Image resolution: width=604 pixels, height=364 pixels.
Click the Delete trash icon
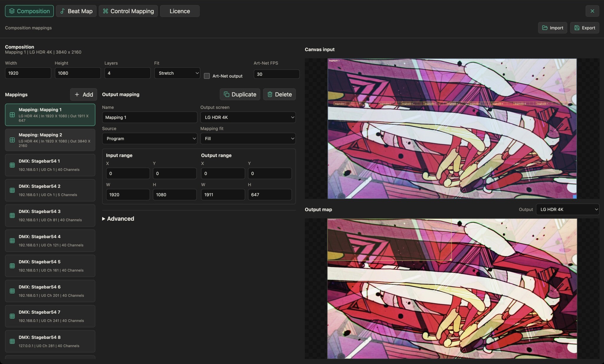coord(270,94)
